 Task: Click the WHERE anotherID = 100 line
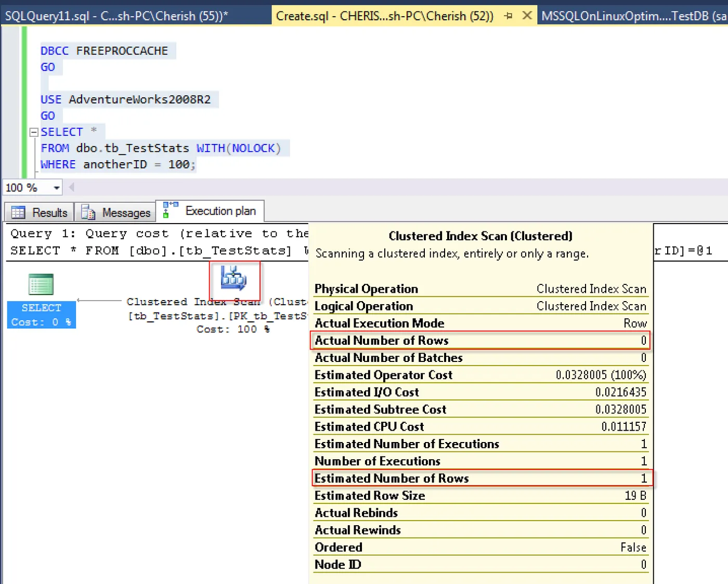coord(118,164)
